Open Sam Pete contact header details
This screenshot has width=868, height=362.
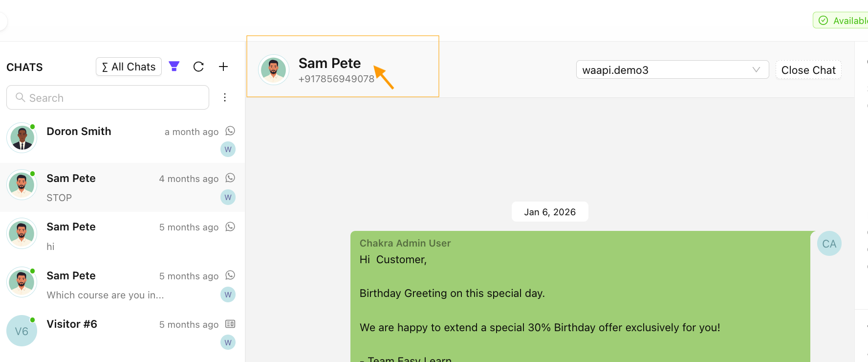click(343, 67)
